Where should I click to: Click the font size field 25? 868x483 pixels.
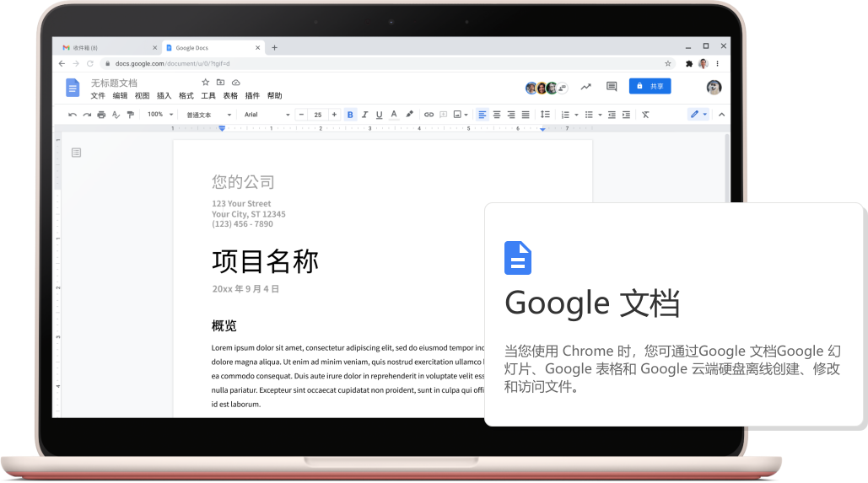tap(318, 115)
